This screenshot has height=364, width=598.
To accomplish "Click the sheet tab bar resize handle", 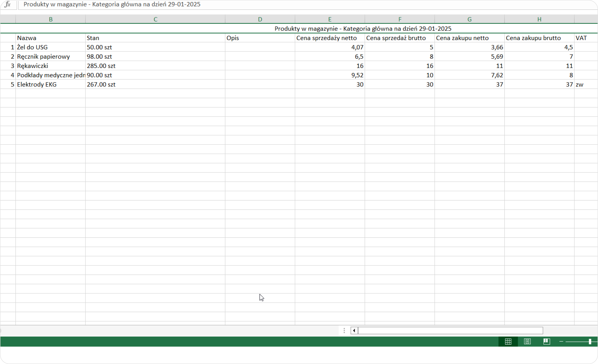I will [x=344, y=330].
